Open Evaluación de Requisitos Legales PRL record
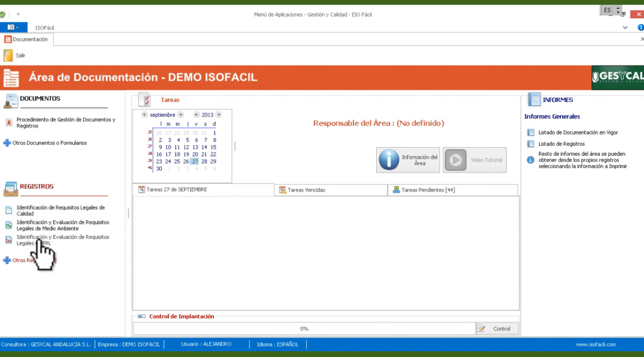The height and width of the screenshot is (357, 644). [63, 240]
